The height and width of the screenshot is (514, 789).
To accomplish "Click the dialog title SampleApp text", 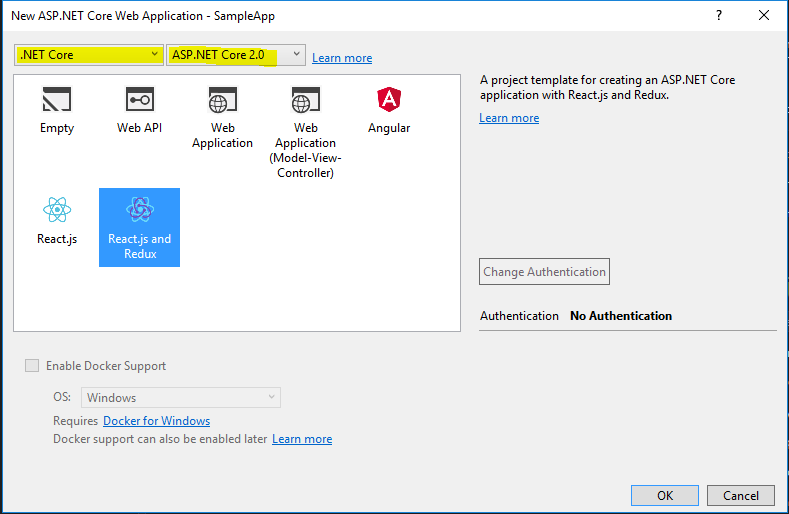I will (245, 16).
